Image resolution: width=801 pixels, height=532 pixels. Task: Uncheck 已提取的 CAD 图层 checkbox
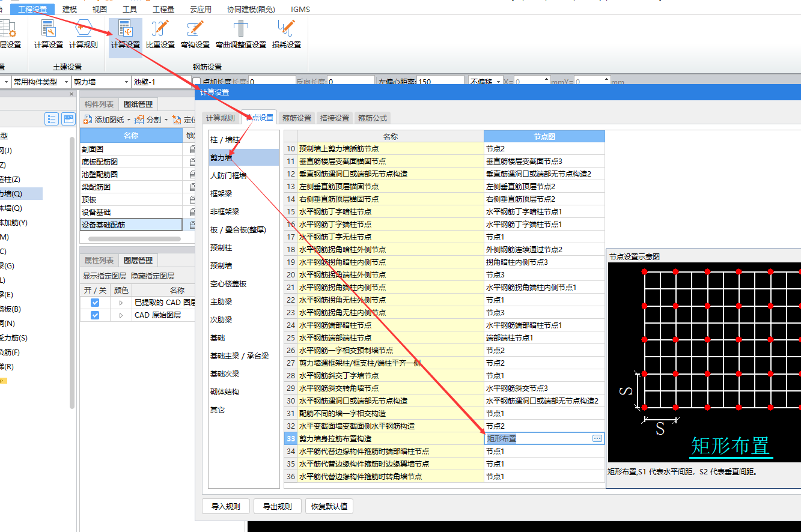(95, 303)
